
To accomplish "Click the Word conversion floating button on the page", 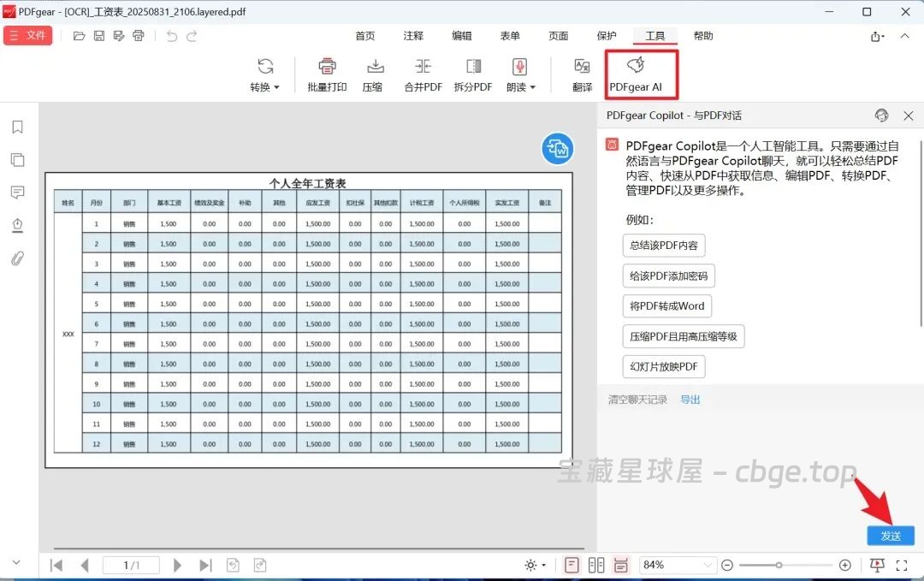I will pyautogui.click(x=557, y=149).
